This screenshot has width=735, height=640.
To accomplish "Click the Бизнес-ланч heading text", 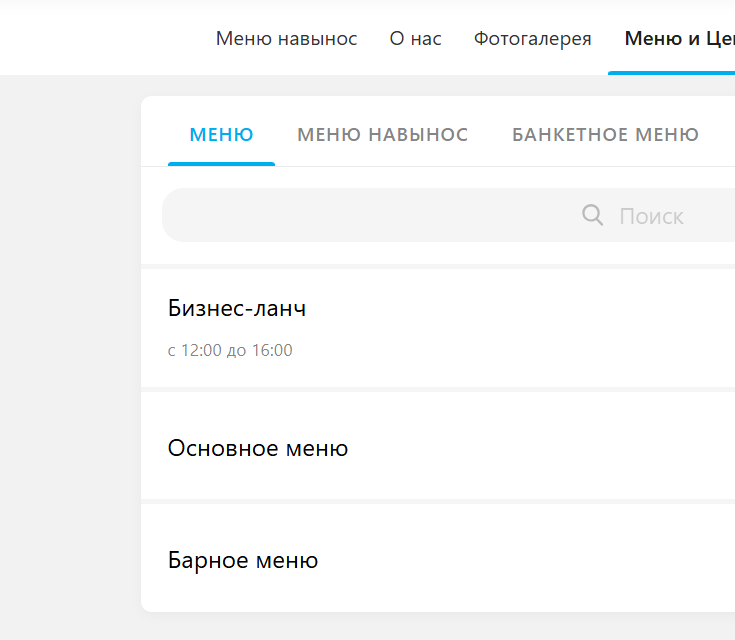I will pyautogui.click(x=237, y=309).
